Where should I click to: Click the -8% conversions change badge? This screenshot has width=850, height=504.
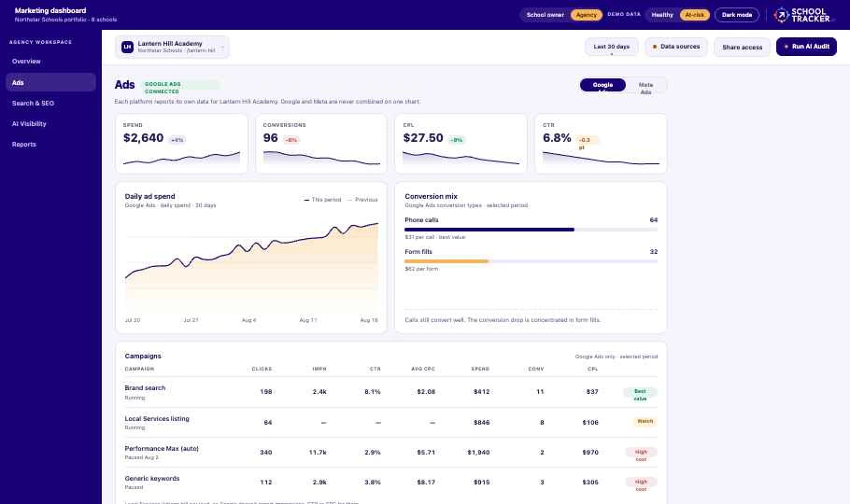[x=291, y=140]
